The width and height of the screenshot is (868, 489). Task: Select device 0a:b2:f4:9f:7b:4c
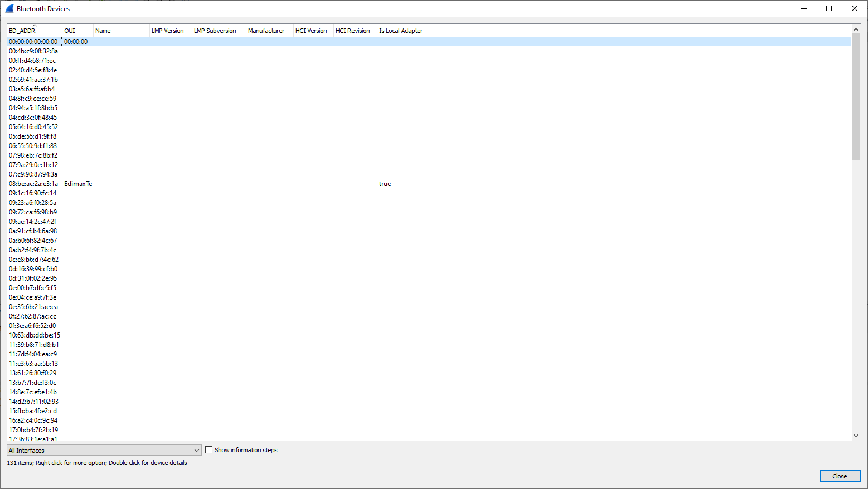pos(32,250)
